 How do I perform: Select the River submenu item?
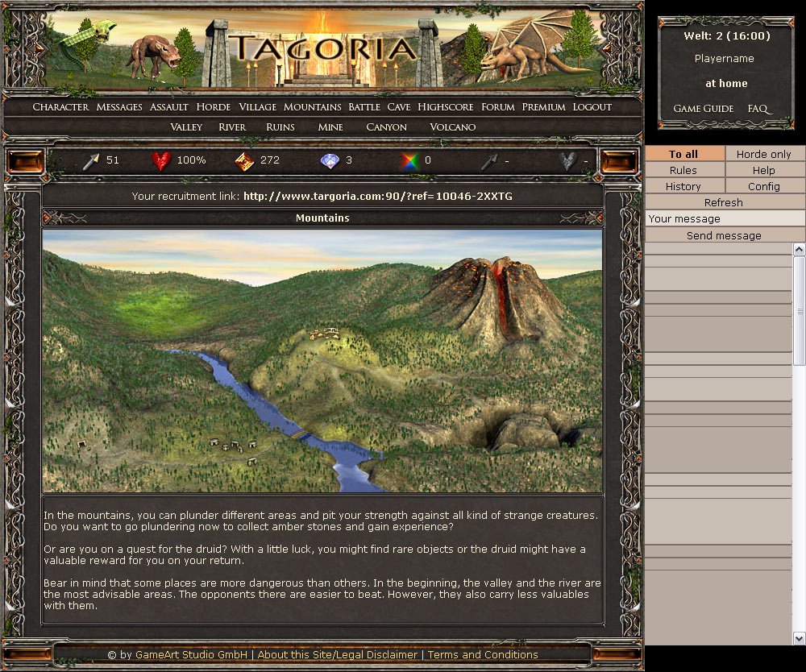click(x=232, y=127)
